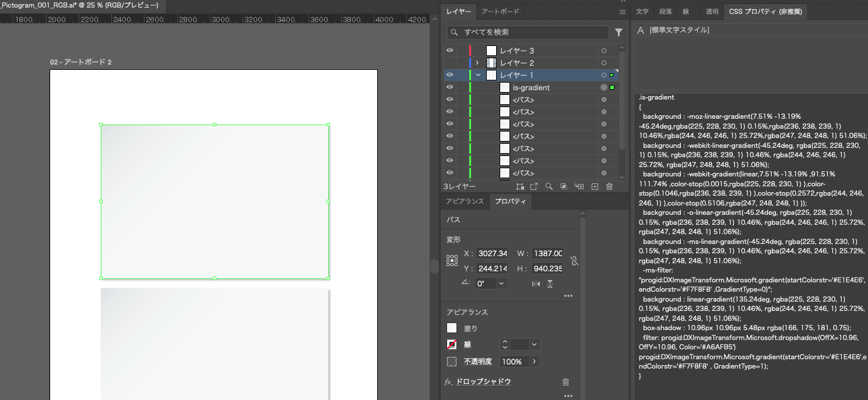868x400 pixels.
Task: Click the create new layer icon
Action: click(595, 187)
